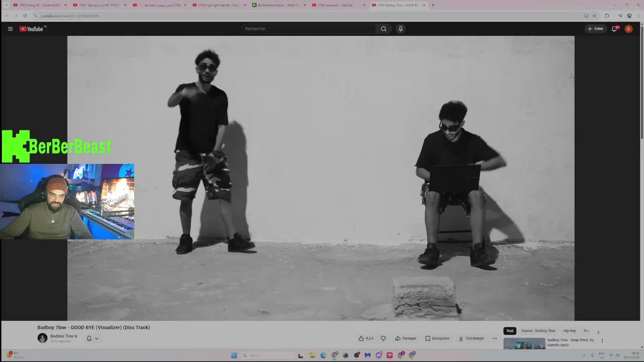Open Malwarebytes icon in the taskbar

368,355
